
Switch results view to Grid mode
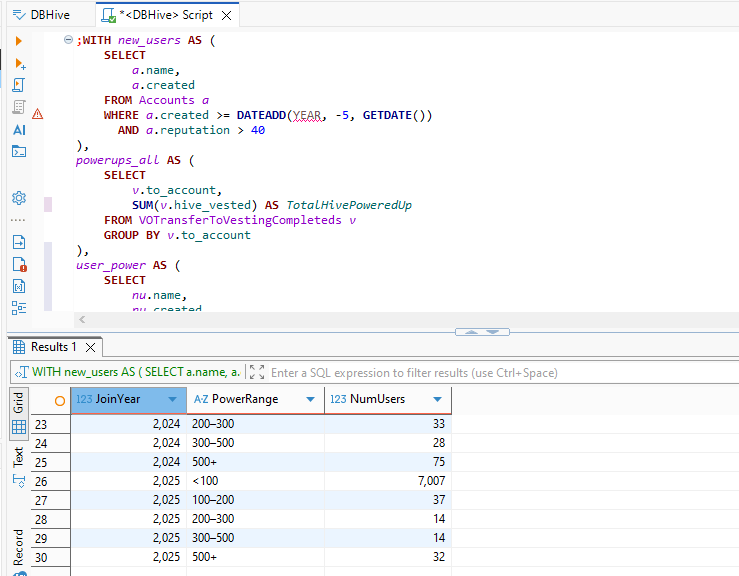point(19,402)
